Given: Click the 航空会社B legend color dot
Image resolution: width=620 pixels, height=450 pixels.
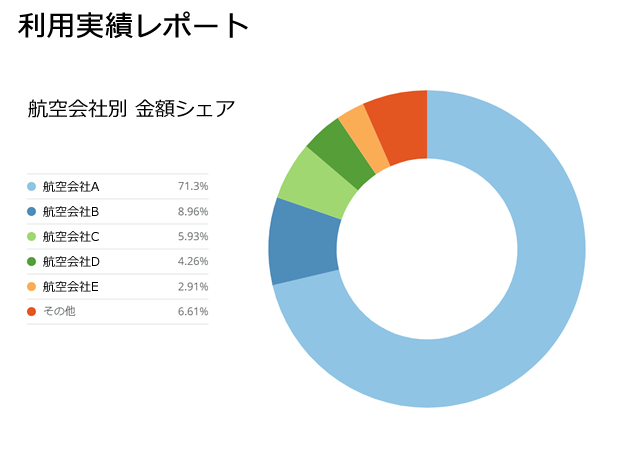Looking at the screenshot, I should 32,212.
